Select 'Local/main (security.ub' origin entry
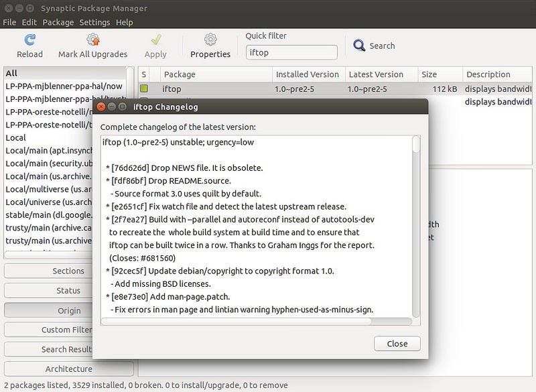This screenshot has height=392, width=536. pyautogui.click(x=48, y=164)
